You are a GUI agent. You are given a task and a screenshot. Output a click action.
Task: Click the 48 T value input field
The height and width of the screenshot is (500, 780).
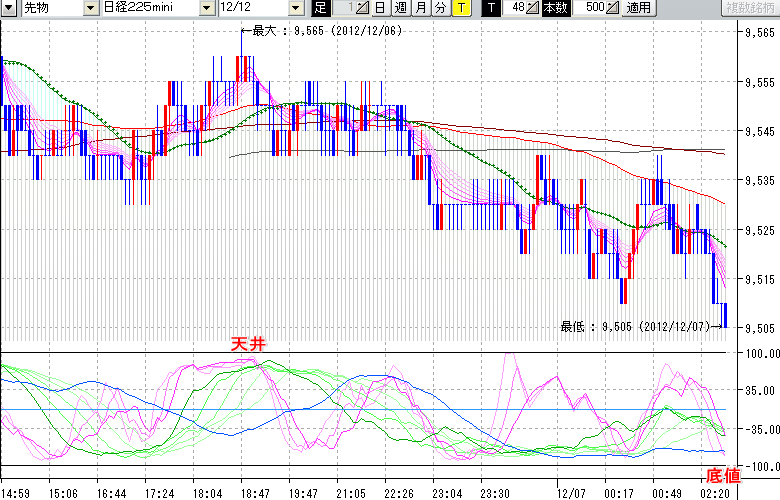pyautogui.click(x=515, y=8)
